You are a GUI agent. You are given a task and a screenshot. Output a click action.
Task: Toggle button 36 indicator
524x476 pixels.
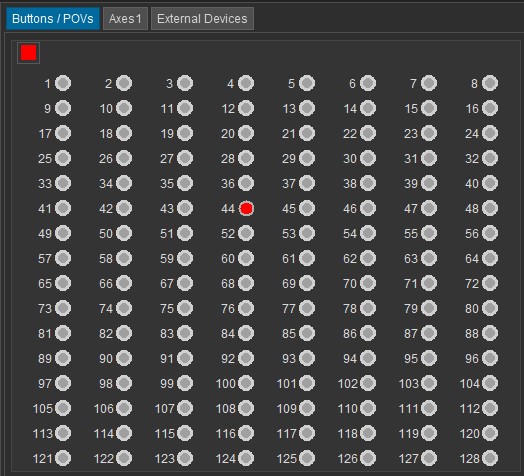(246, 183)
